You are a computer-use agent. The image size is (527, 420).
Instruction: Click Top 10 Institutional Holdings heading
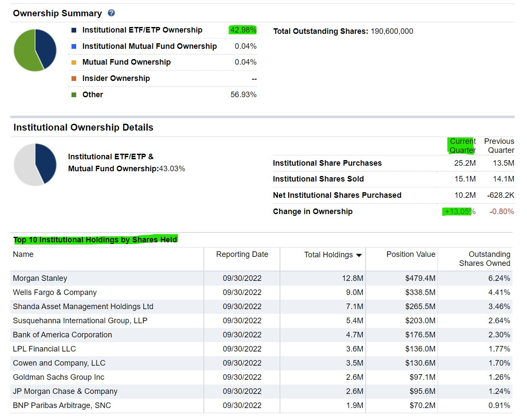point(95,240)
